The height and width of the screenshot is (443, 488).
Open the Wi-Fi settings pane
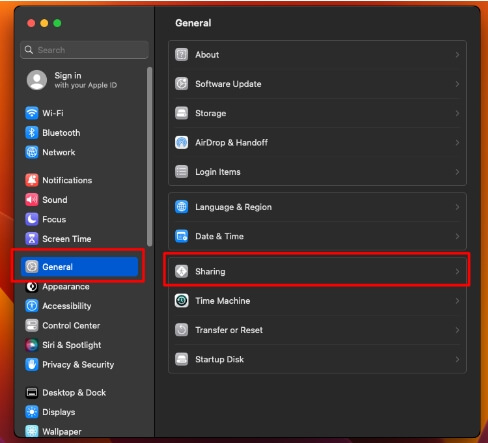(79, 113)
